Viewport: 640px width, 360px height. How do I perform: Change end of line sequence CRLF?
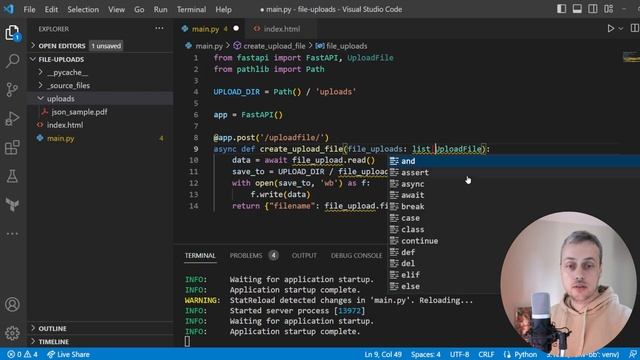486,354
